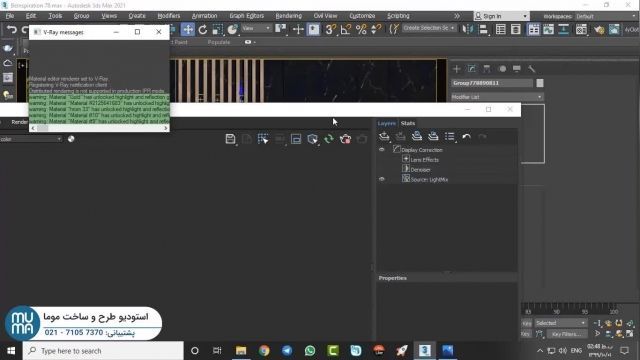Toggle visibility of Source: LightMix layer

tap(382, 179)
